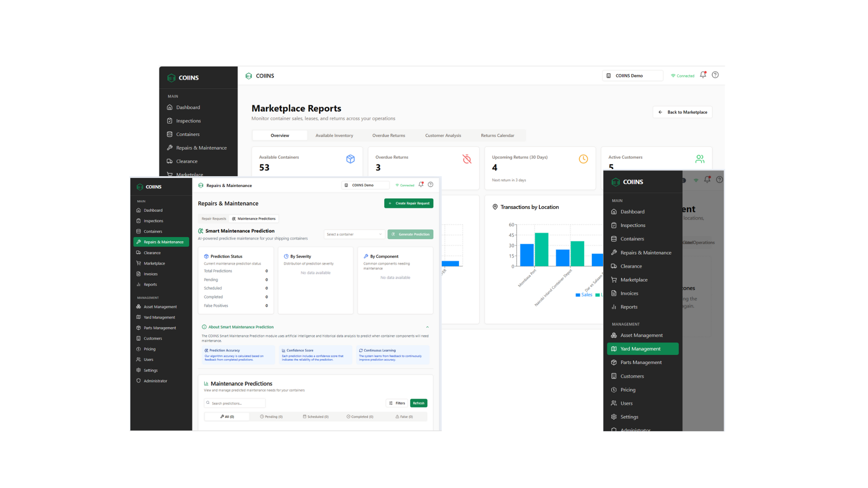Click the Back to Marketplace button
This screenshot has width=868, height=488.
click(683, 112)
